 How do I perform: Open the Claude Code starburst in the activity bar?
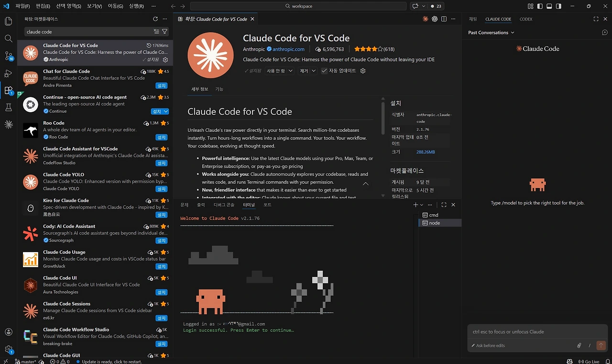[8, 125]
